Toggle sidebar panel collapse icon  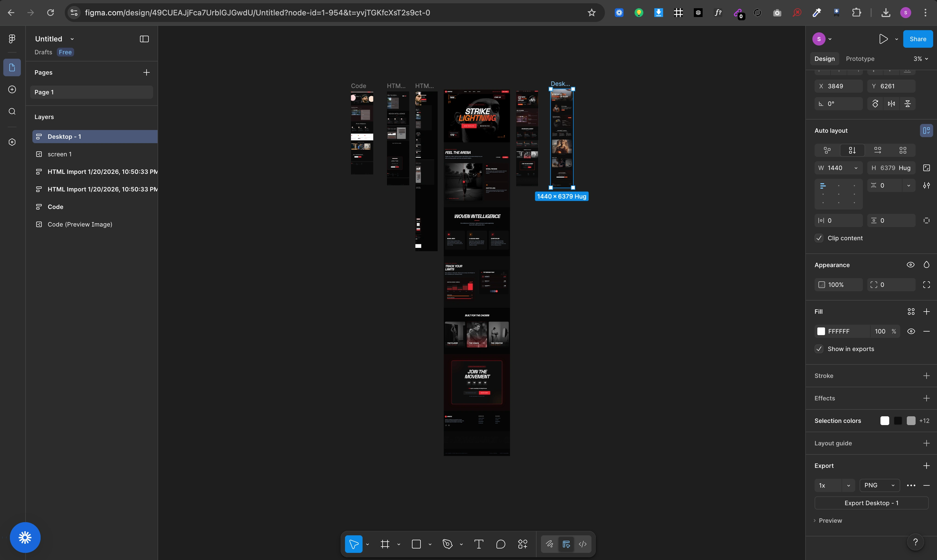click(x=144, y=39)
